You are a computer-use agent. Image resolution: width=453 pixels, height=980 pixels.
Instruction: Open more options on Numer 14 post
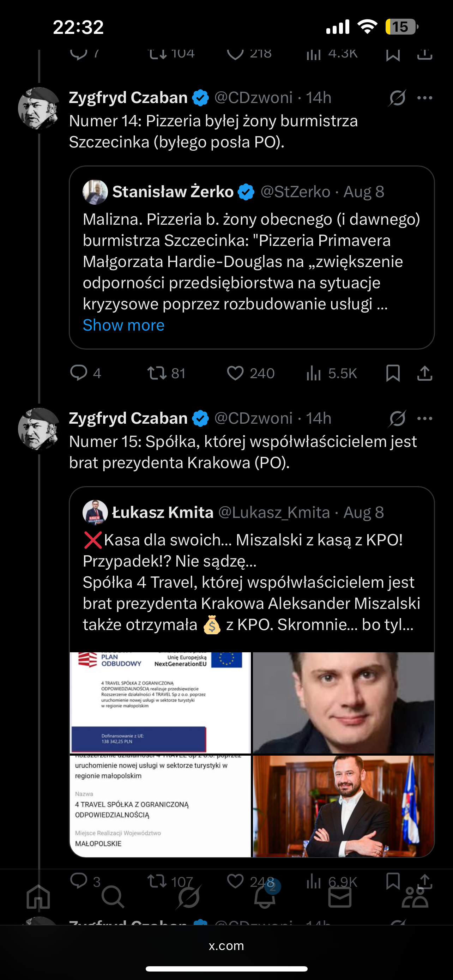[x=424, y=98]
